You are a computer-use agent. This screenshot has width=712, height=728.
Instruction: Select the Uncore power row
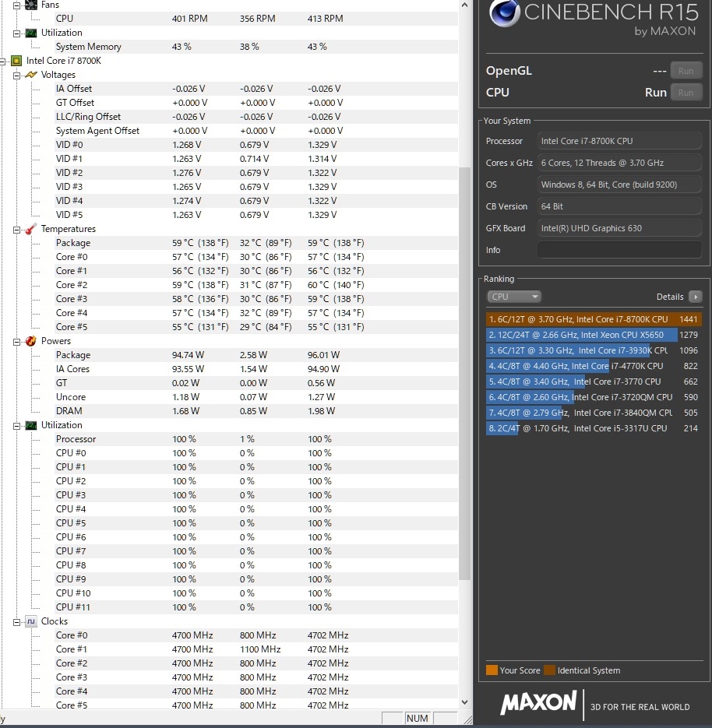click(256, 397)
